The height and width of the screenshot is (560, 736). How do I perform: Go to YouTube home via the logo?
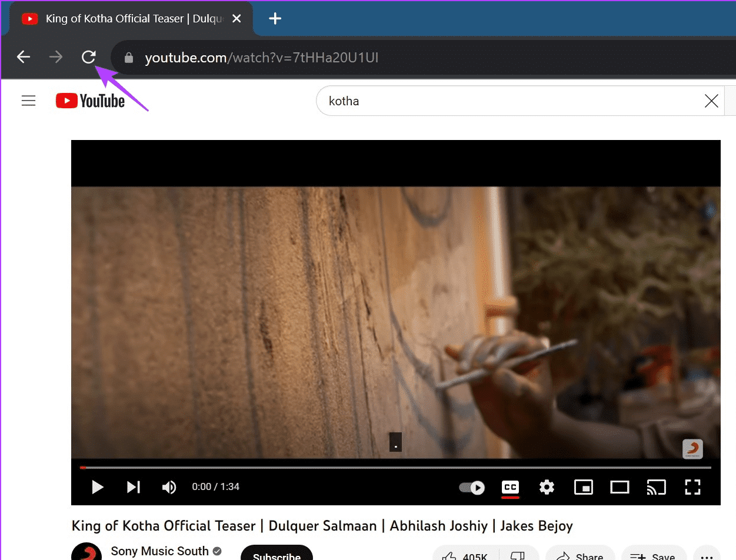pyautogui.click(x=91, y=101)
